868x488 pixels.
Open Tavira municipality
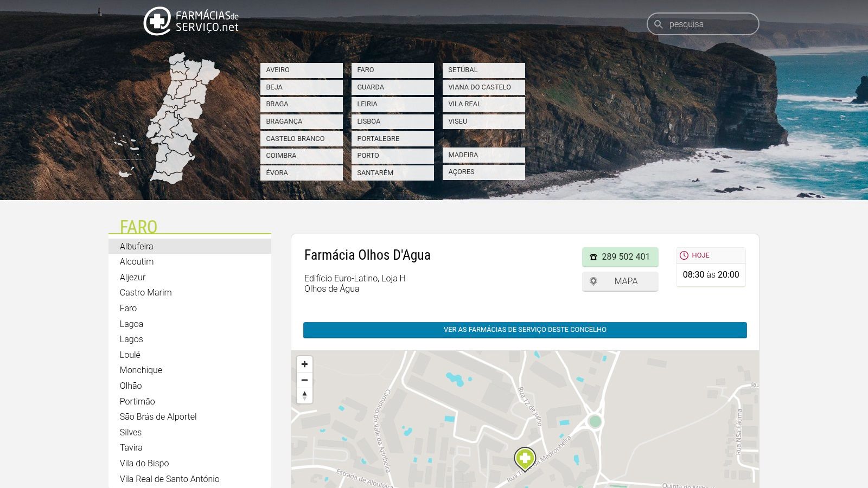pyautogui.click(x=190, y=448)
